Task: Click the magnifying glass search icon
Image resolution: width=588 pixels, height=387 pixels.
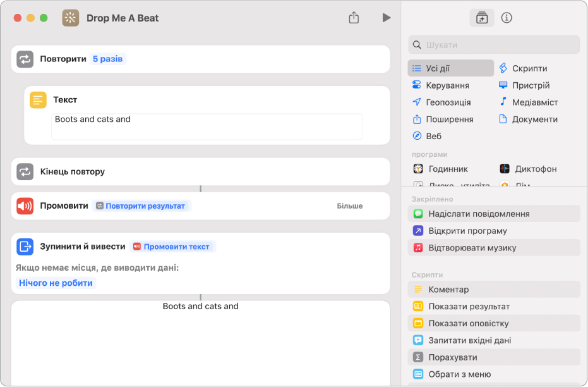Action: point(417,45)
